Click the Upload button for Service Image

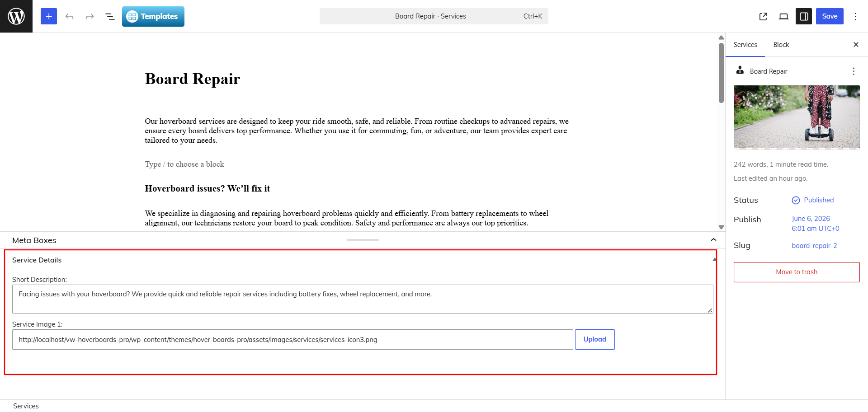click(x=594, y=339)
